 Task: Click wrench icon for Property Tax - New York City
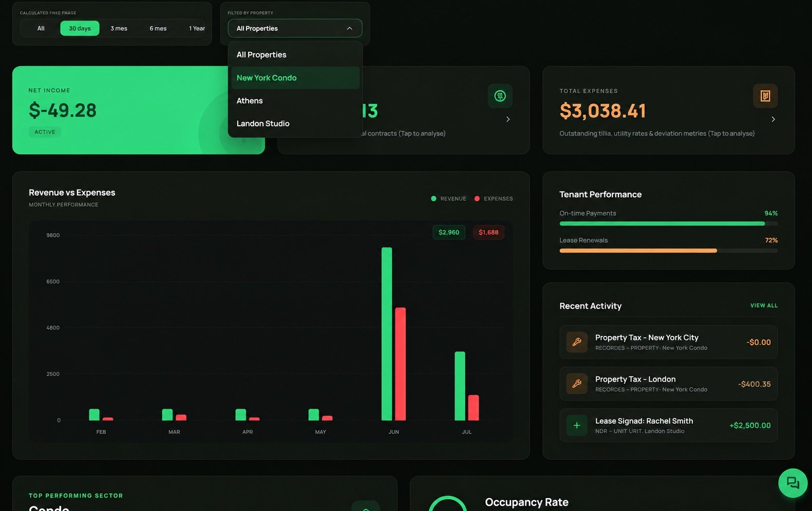577,342
